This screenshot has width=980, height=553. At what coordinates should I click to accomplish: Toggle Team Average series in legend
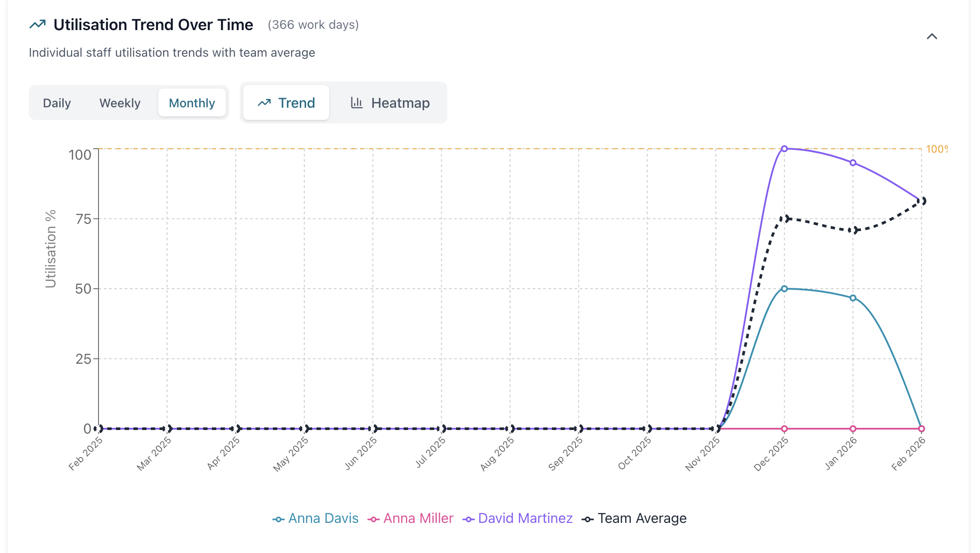[x=642, y=519]
